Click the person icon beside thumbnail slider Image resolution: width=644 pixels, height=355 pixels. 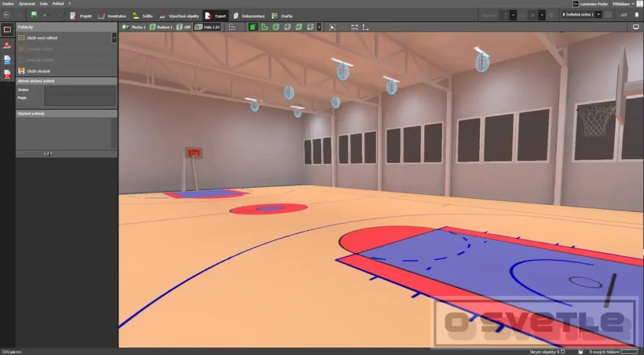(50, 154)
